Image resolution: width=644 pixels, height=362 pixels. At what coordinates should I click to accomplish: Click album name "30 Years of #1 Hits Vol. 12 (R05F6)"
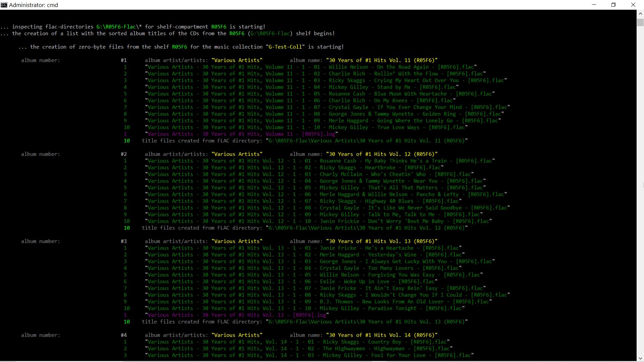382,154
